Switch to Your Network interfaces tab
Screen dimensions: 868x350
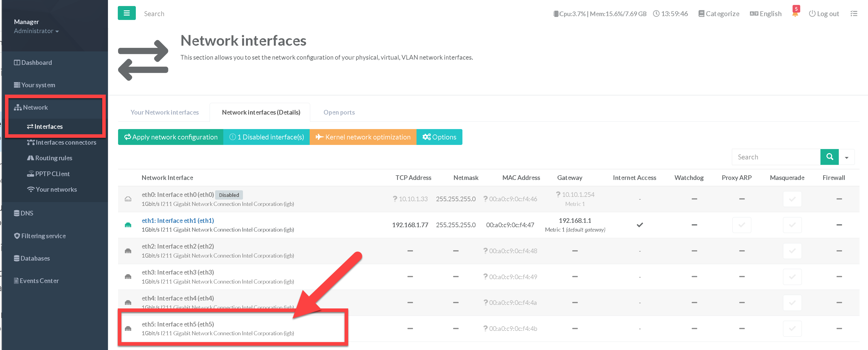tap(165, 112)
